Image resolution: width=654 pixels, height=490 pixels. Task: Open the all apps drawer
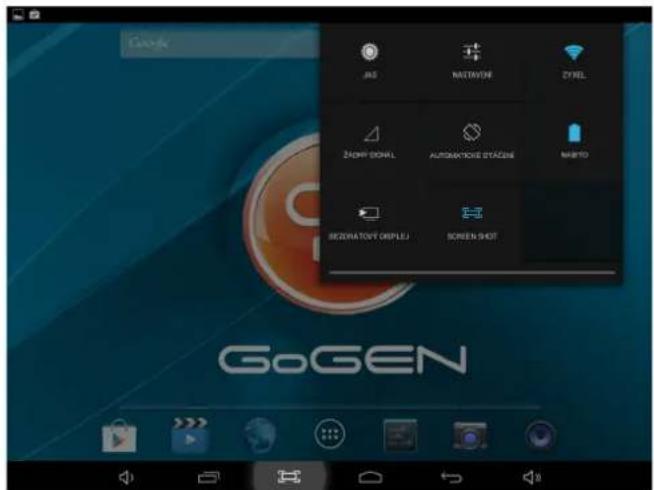click(330, 434)
